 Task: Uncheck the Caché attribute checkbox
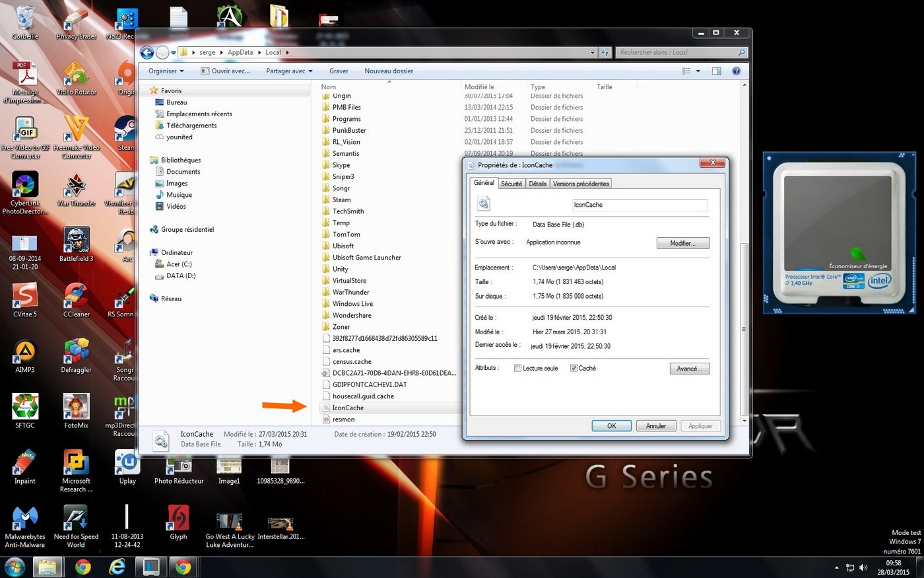[x=574, y=369]
